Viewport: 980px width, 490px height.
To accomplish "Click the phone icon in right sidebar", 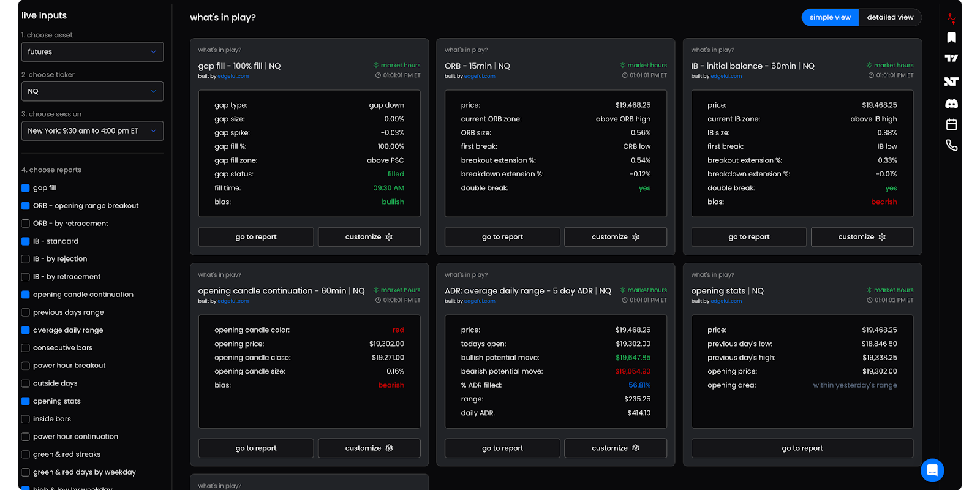I will 951,145.
